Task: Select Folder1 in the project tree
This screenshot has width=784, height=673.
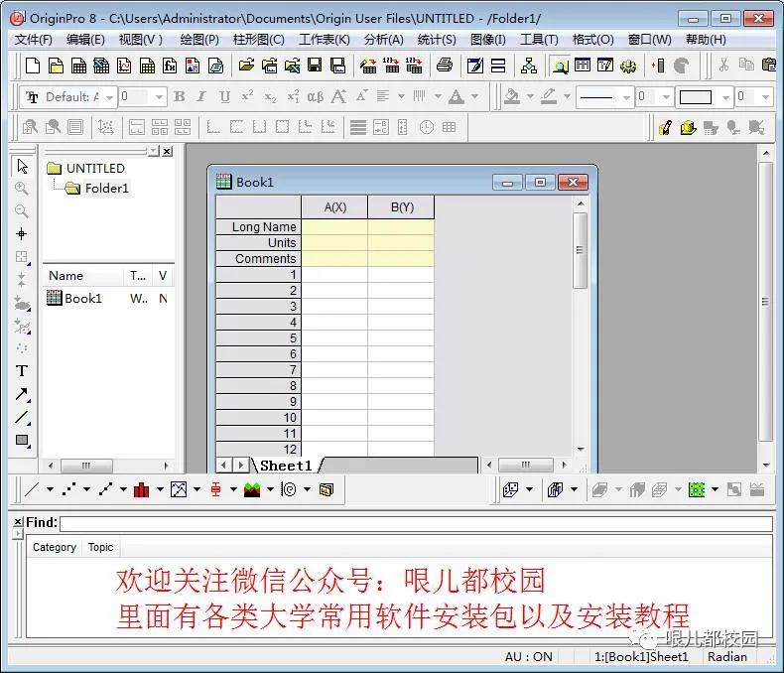Action: [x=106, y=188]
